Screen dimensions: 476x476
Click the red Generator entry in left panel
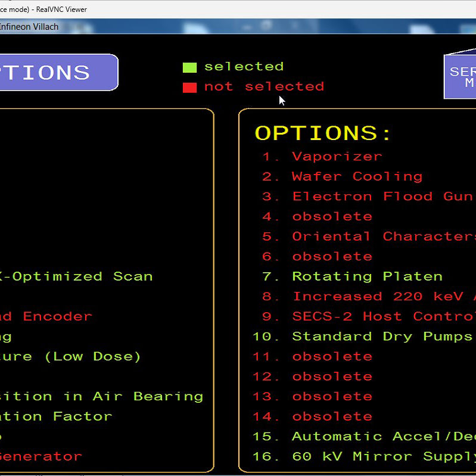point(41,456)
